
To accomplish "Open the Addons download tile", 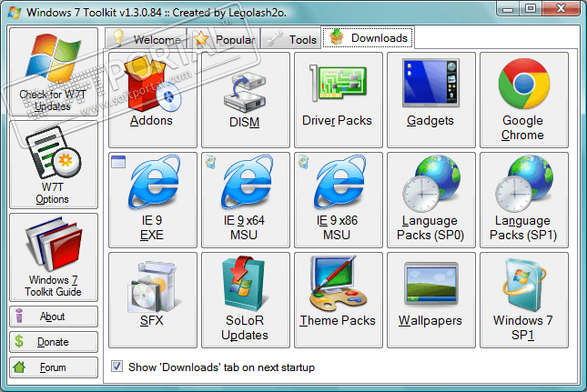I will pyautogui.click(x=153, y=100).
